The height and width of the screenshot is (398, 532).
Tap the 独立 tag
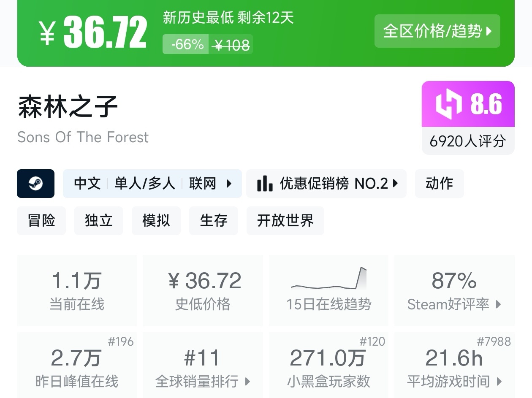(98, 220)
